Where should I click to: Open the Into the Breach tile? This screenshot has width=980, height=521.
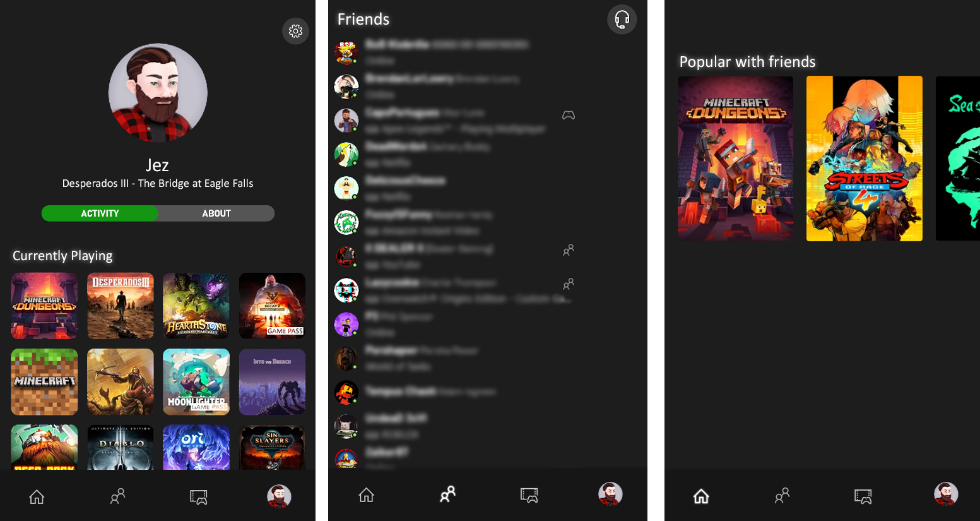(x=272, y=382)
